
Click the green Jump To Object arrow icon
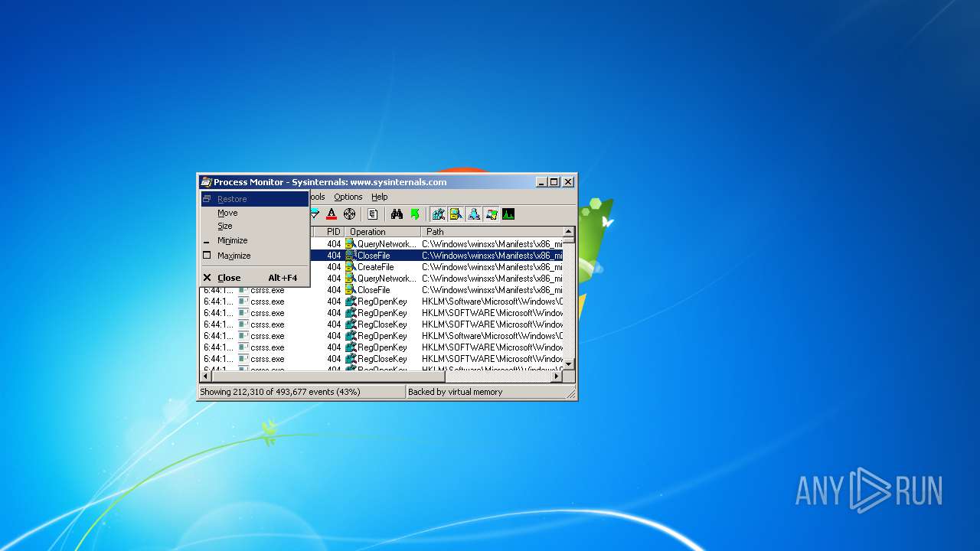(415, 214)
